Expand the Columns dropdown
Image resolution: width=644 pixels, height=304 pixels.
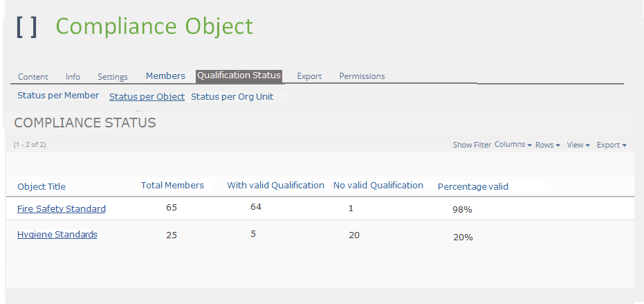pyautogui.click(x=513, y=145)
